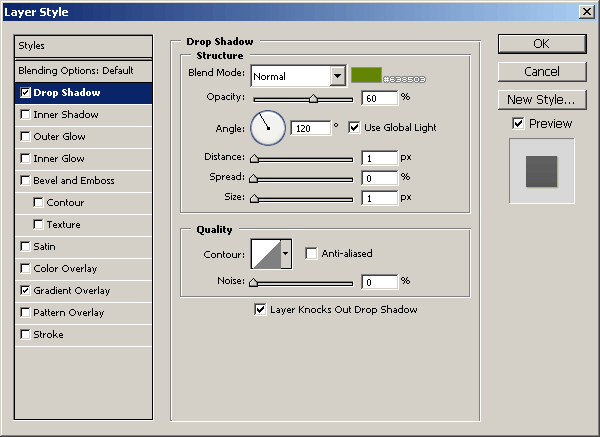This screenshot has height=437, width=600.
Task: Open the Blend Mode dropdown arrow
Action: tap(338, 76)
